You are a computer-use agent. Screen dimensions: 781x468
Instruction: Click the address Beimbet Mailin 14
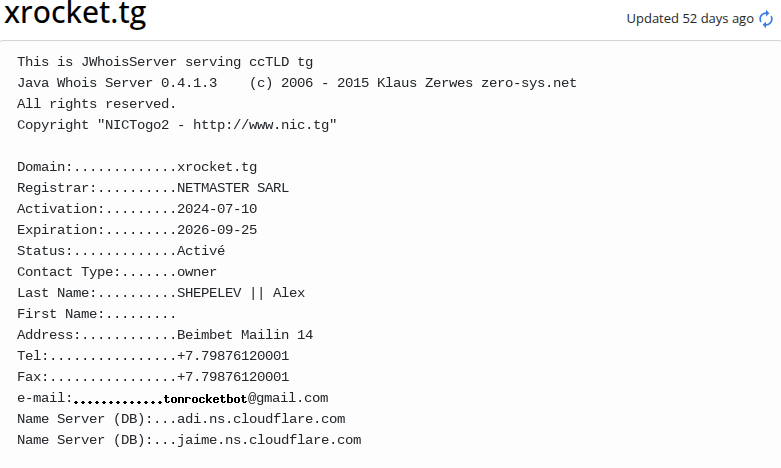(x=245, y=335)
